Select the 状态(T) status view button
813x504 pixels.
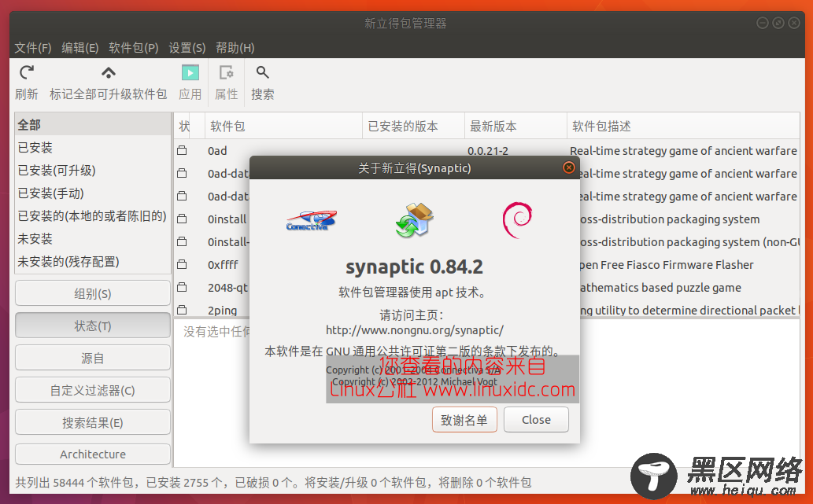pos(93,326)
